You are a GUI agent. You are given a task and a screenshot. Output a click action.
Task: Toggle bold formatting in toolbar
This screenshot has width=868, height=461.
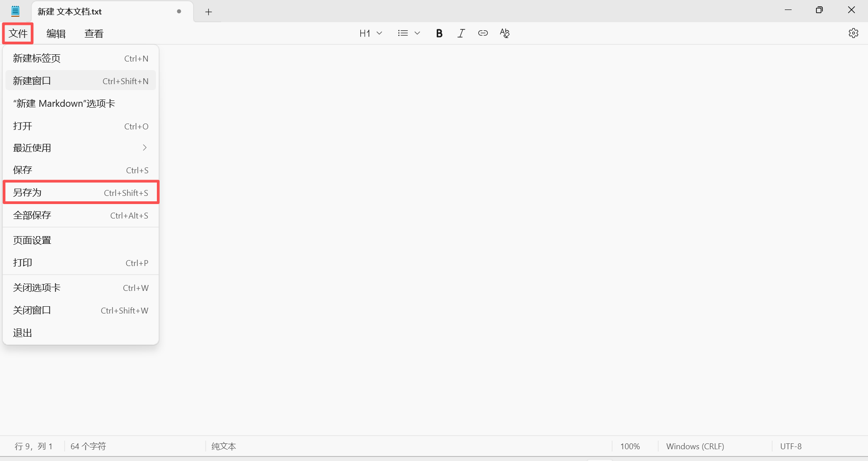[439, 33]
